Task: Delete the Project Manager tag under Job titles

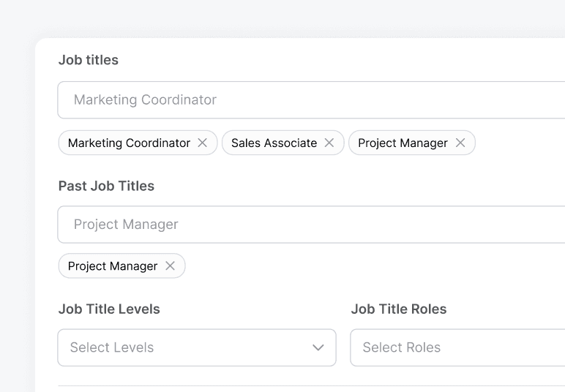Action: [x=460, y=143]
